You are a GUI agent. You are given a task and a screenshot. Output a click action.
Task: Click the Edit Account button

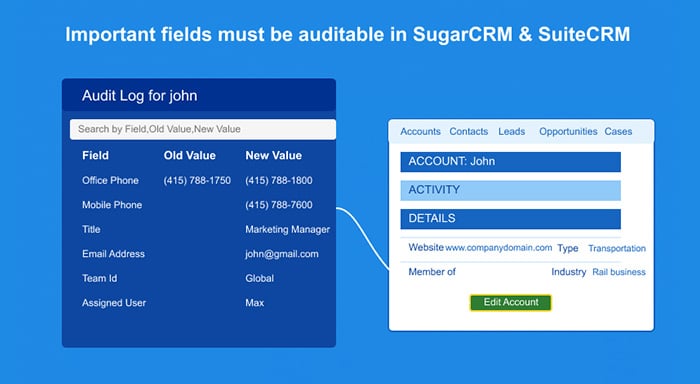coord(511,302)
